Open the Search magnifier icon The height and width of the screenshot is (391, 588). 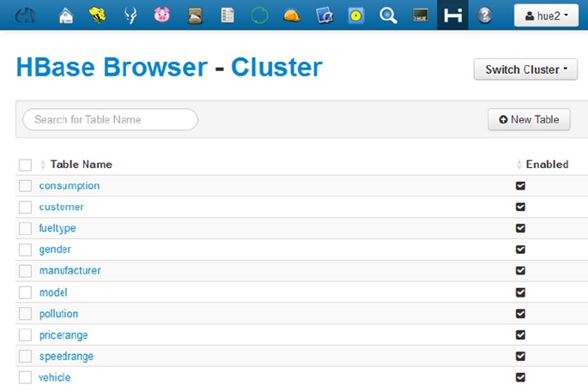(x=388, y=15)
